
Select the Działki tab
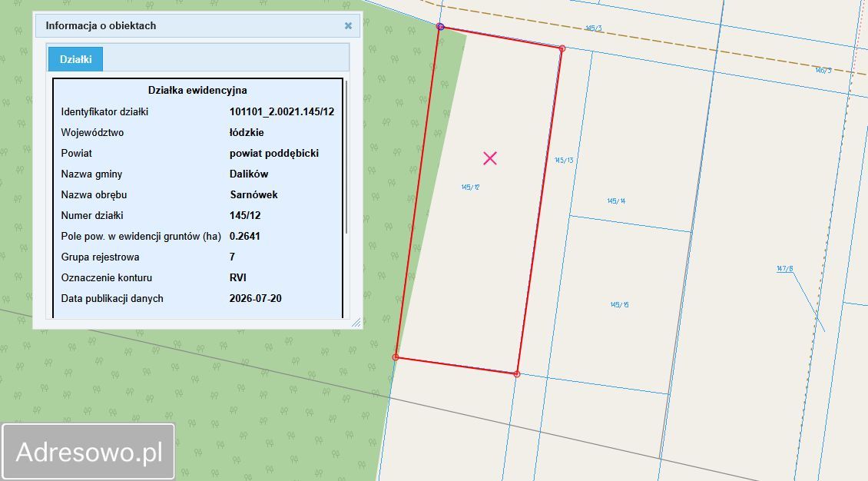(75, 59)
